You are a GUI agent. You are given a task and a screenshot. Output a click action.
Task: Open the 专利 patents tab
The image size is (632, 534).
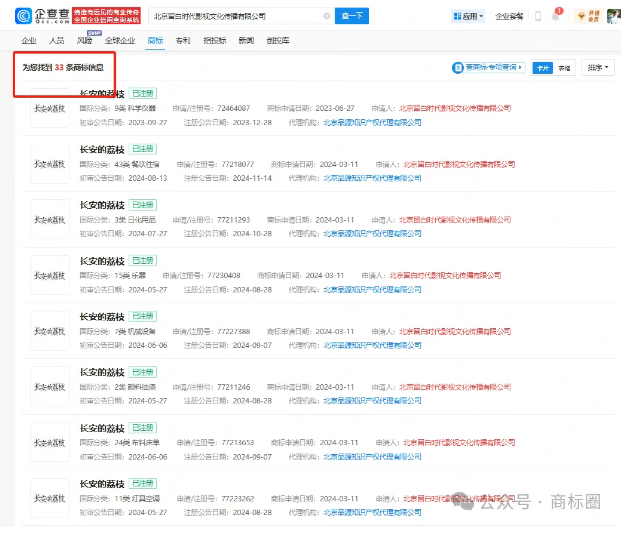[182, 40]
